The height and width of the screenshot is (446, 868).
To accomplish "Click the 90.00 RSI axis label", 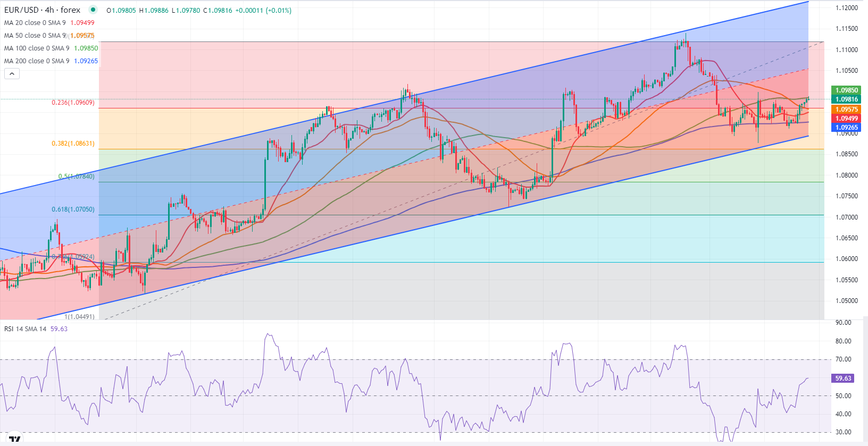I will pos(843,323).
